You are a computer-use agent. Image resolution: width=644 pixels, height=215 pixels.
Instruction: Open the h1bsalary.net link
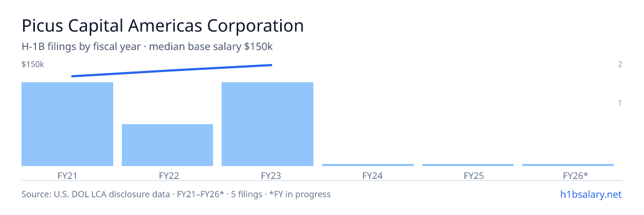tap(590, 194)
